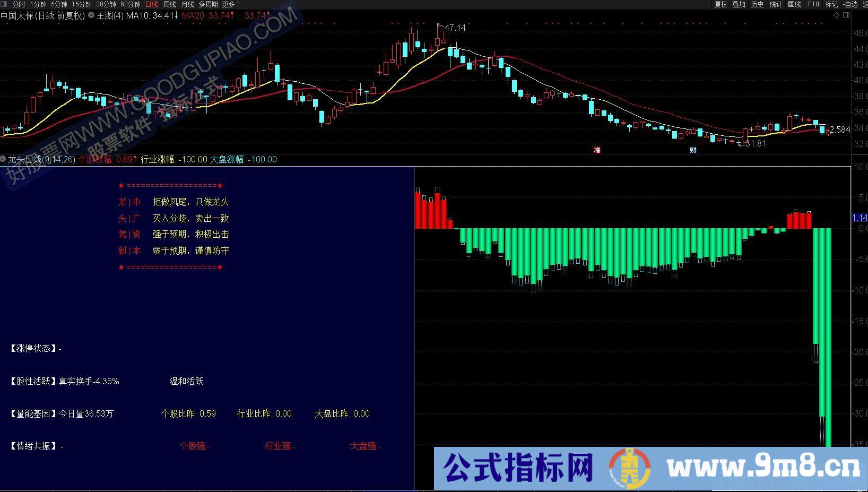This screenshot has width=868, height=492.
Task: Click the 标记 mark button
Action: [x=831, y=4]
